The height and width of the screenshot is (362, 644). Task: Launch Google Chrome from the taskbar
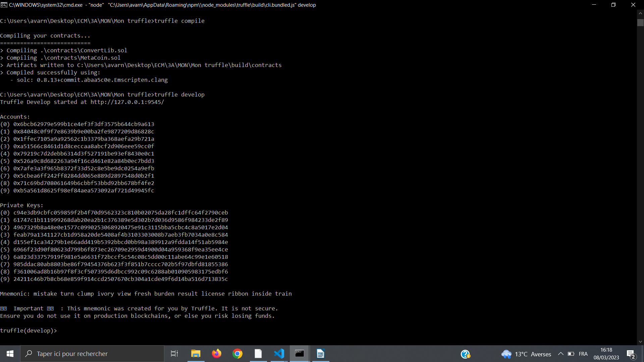point(237,354)
